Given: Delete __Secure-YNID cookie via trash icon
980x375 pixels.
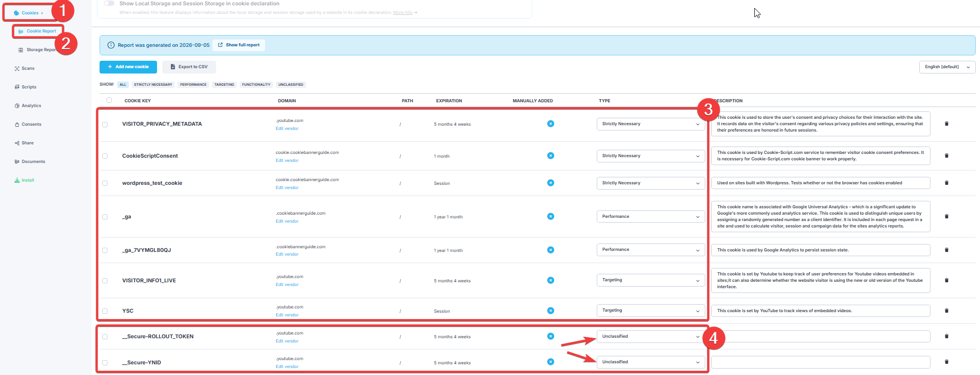Looking at the screenshot, I should (x=946, y=362).
